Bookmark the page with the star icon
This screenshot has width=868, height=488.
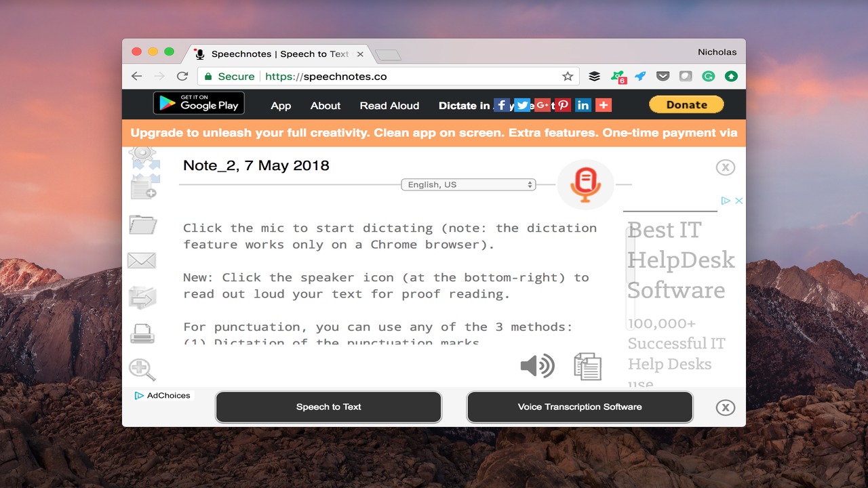tap(568, 77)
